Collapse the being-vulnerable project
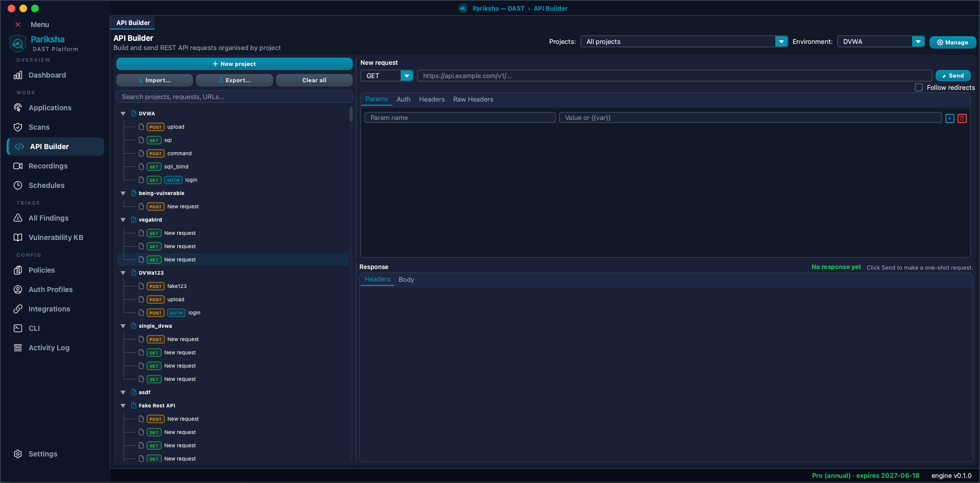Screen dimensions: 980x483 coord(123,194)
